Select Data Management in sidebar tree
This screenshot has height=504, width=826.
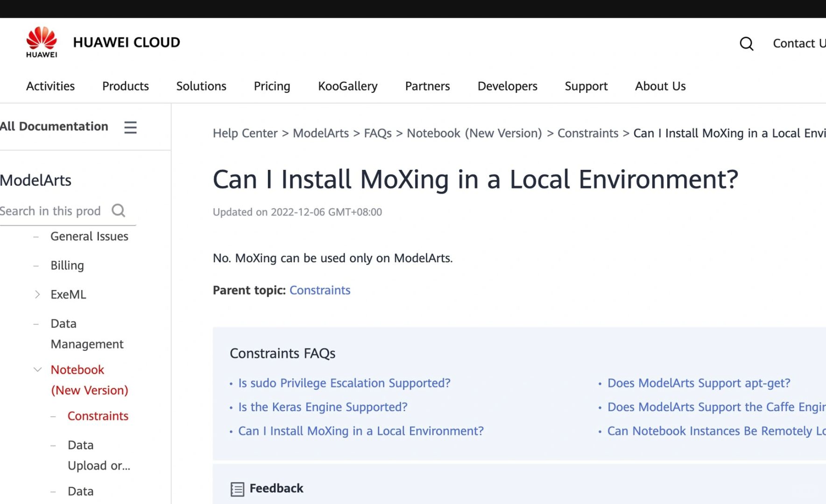coord(87,334)
